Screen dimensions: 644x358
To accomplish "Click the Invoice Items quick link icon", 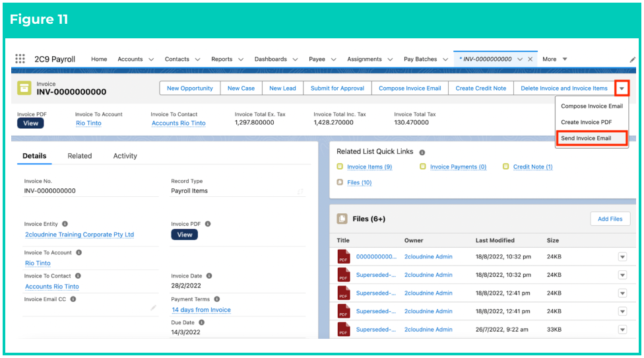I will [340, 166].
